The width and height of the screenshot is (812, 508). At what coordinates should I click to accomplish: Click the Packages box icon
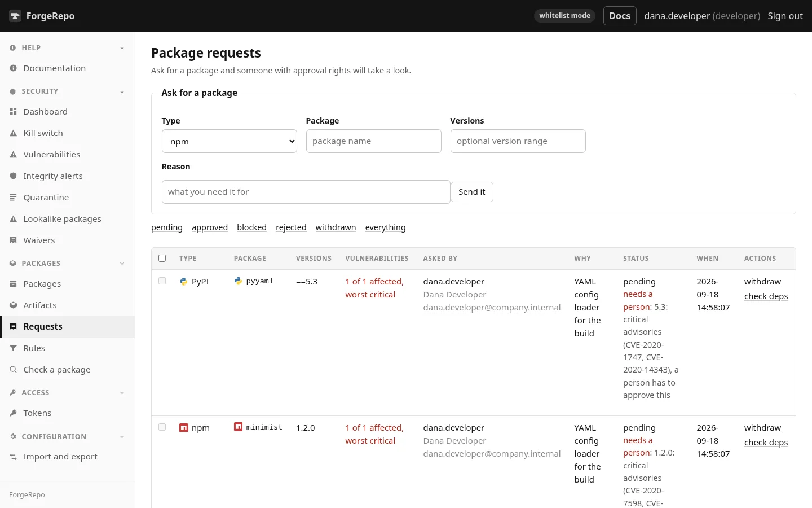pyautogui.click(x=13, y=284)
